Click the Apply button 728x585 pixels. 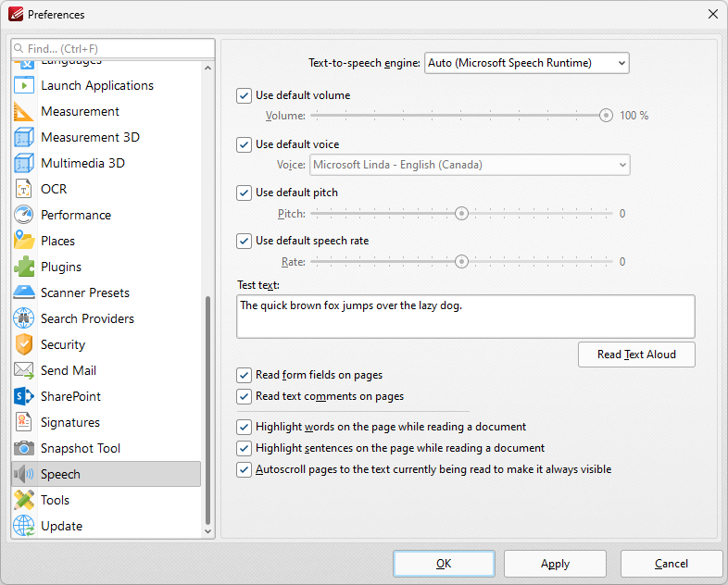coord(556,564)
